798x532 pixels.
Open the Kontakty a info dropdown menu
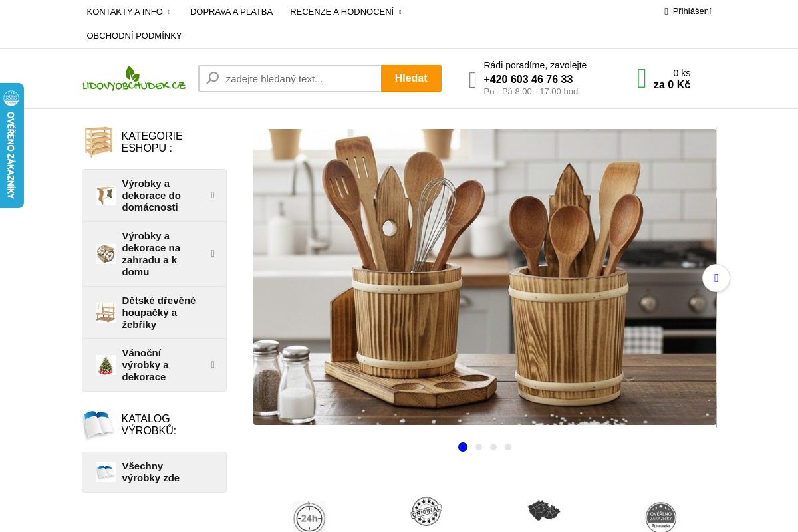[x=129, y=11]
